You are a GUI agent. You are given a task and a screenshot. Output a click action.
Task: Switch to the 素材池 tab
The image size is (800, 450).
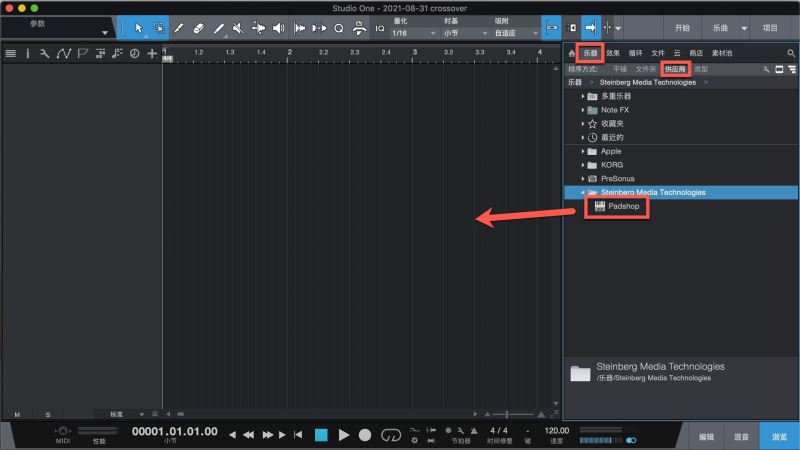[x=722, y=53]
